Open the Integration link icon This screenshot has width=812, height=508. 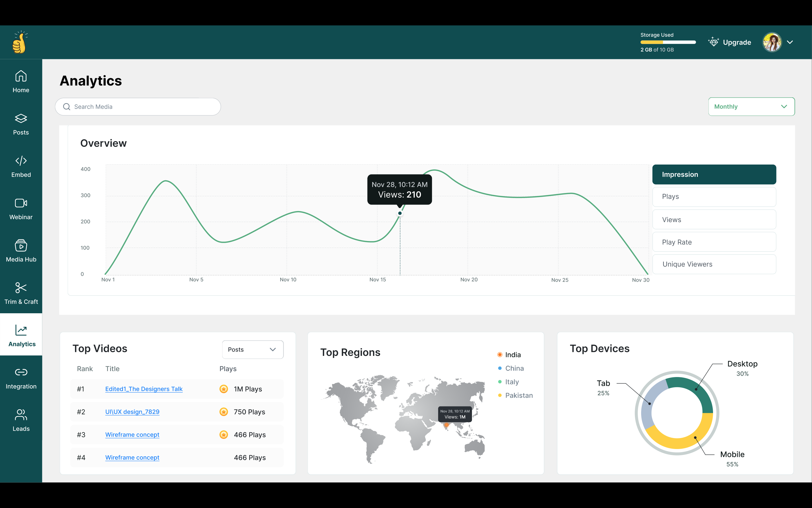(x=21, y=372)
